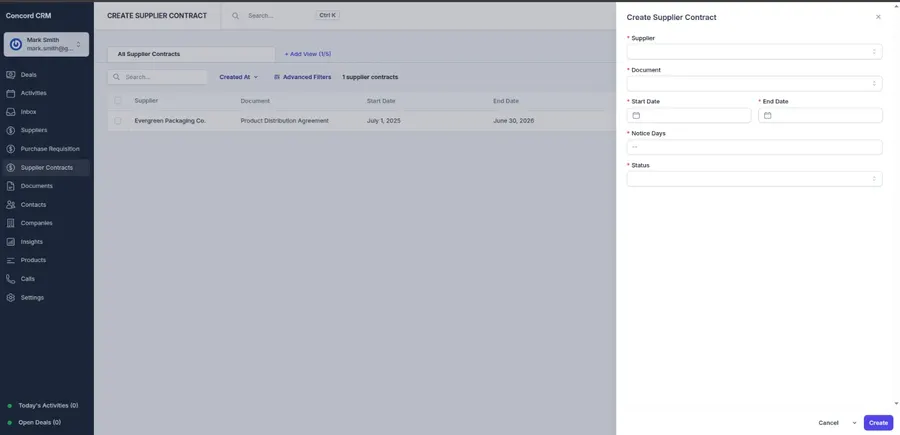Screen dimensions: 900x435
Task: Open Open Deals in sidebar footer
Action: [40, 422]
